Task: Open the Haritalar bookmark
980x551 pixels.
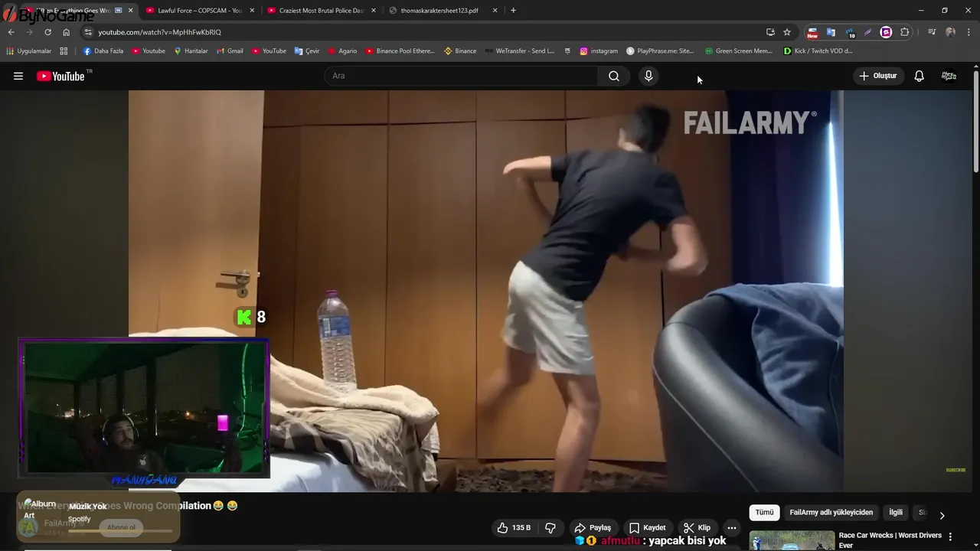Action: pos(190,51)
